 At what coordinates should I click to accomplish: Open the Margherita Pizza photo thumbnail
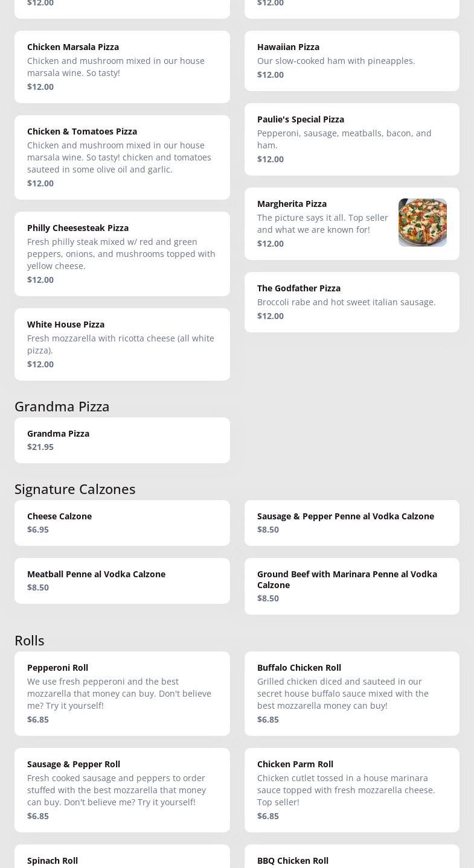coord(422,223)
